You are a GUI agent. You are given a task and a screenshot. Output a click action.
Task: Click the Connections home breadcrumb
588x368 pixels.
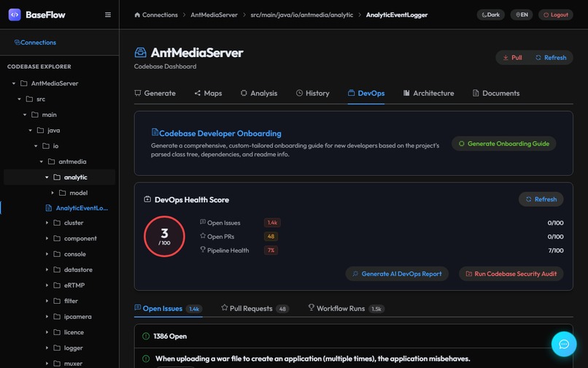click(x=156, y=15)
